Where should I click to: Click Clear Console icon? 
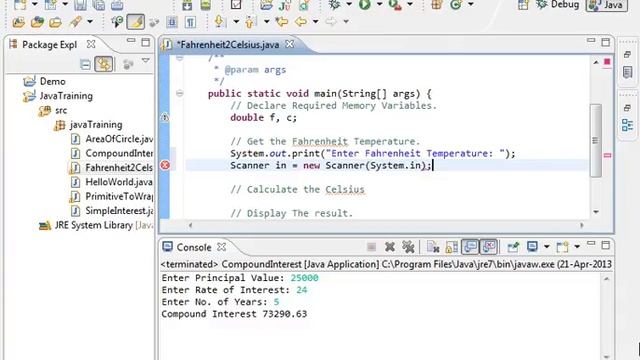click(x=433, y=247)
